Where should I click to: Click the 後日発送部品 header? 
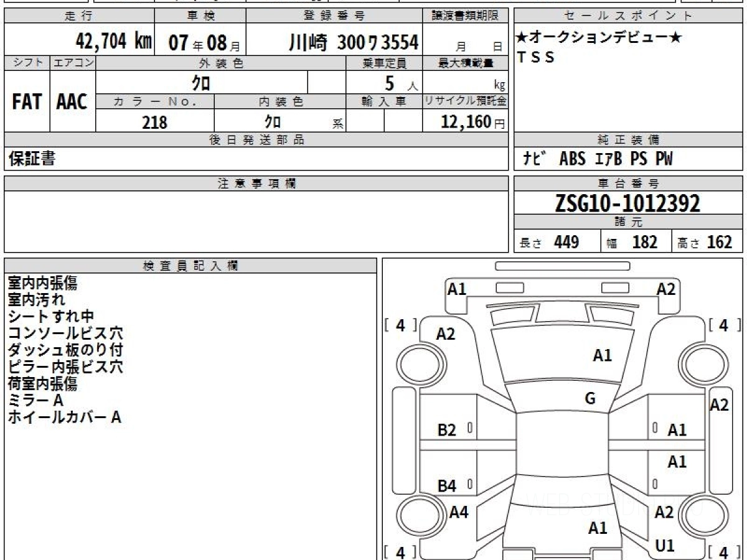pyautogui.click(x=256, y=140)
